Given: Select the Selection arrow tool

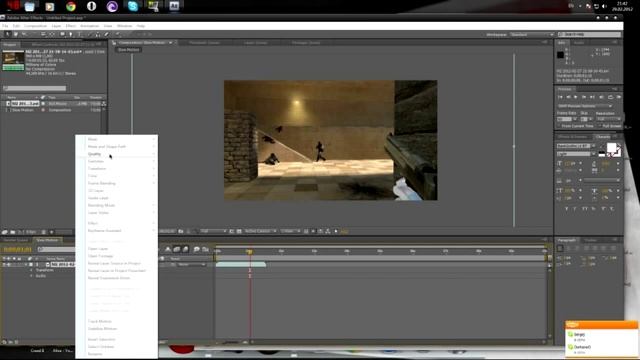Looking at the screenshot, I should (x=8, y=34).
